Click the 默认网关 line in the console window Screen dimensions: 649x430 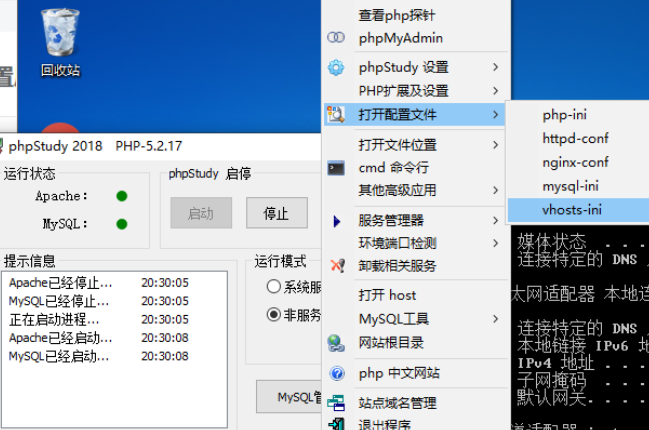[x=583, y=398]
